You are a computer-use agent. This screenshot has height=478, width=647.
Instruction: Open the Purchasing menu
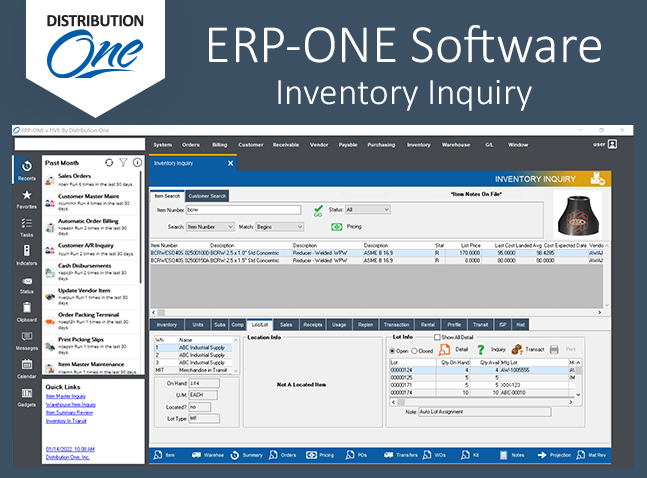click(381, 145)
